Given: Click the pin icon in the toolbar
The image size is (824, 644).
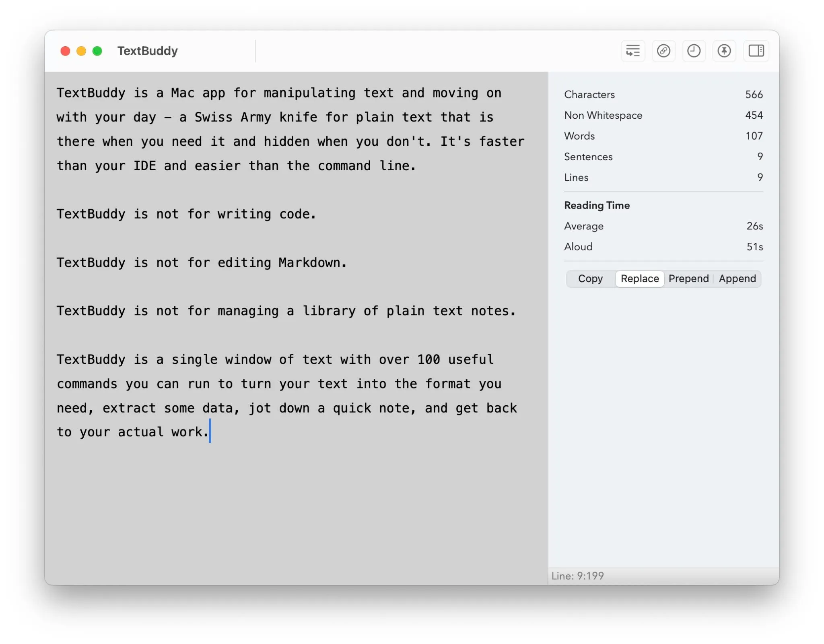Looking at the screenshot, I should (x=725, y=51).
